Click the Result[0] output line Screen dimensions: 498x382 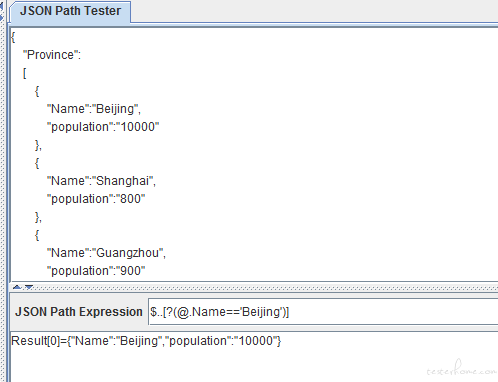pos(146,341)
